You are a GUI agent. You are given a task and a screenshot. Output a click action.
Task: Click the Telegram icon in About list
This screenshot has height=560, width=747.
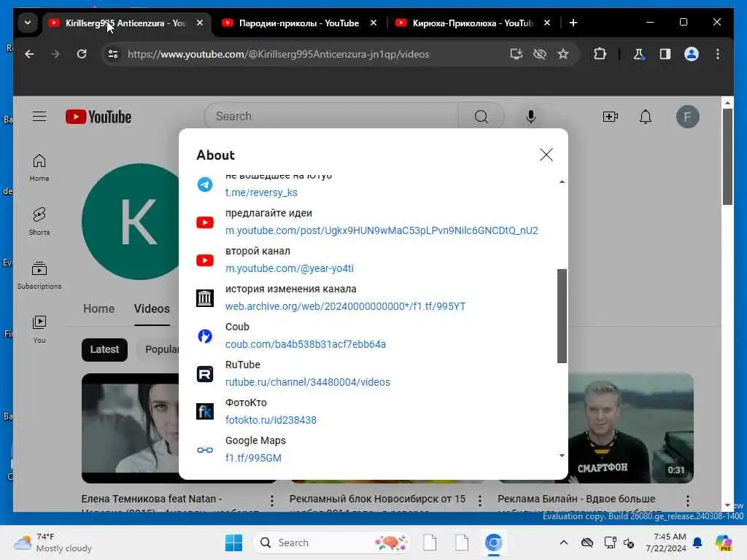[205, 184]
